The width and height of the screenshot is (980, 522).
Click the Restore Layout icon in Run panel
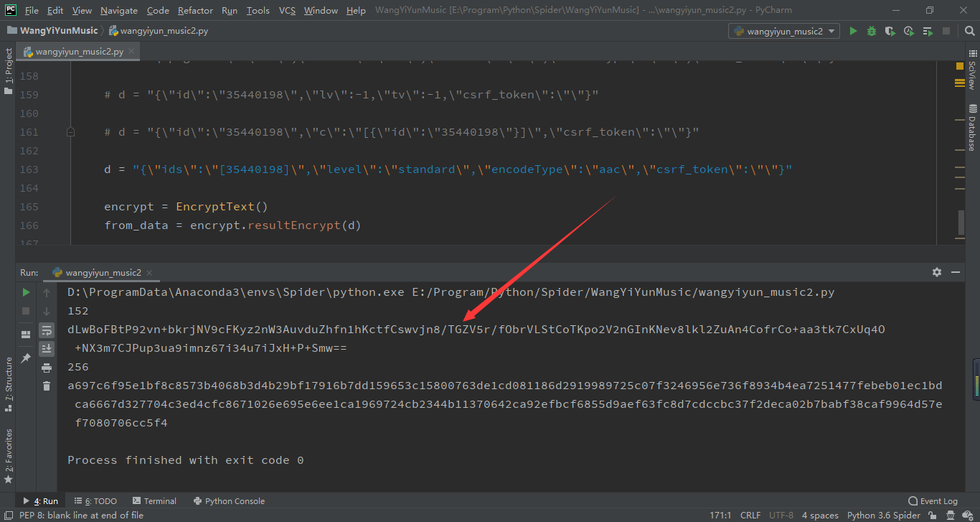tap(26, 335)
